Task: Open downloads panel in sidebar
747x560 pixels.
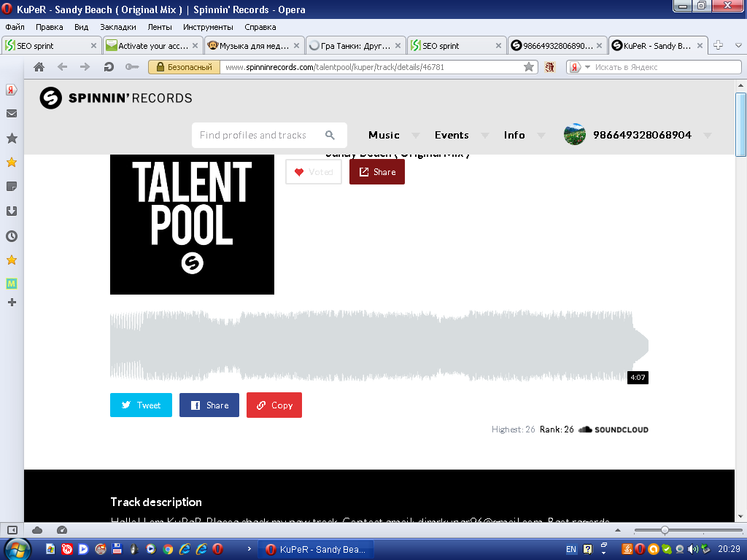Action: pos(12,211)
